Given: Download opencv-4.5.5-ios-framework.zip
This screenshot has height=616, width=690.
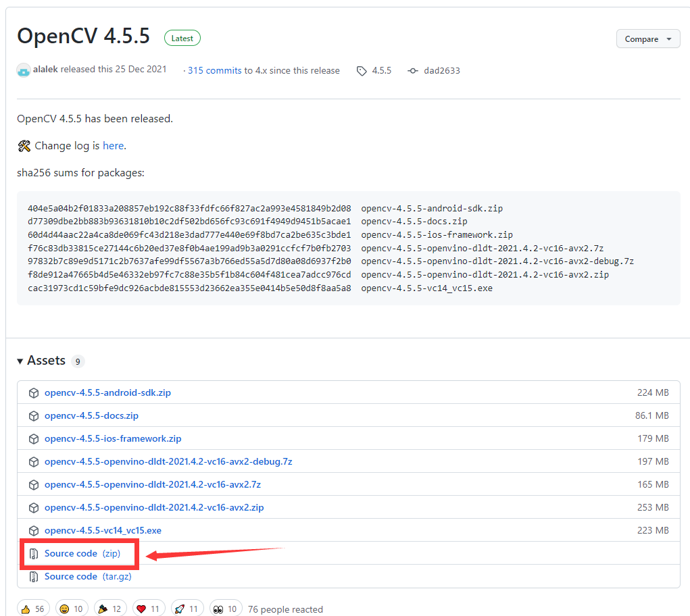Looking at the screenshot, I should (x=113, y=438).
